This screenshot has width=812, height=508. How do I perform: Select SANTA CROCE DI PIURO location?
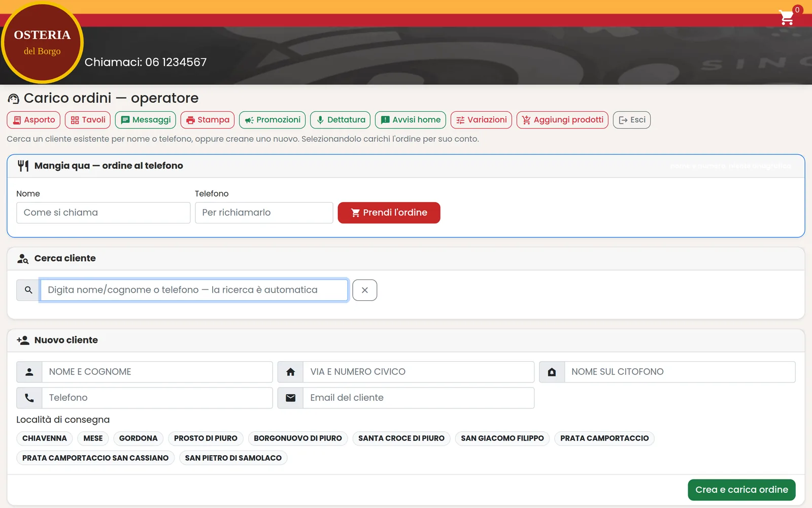(401, 438)
